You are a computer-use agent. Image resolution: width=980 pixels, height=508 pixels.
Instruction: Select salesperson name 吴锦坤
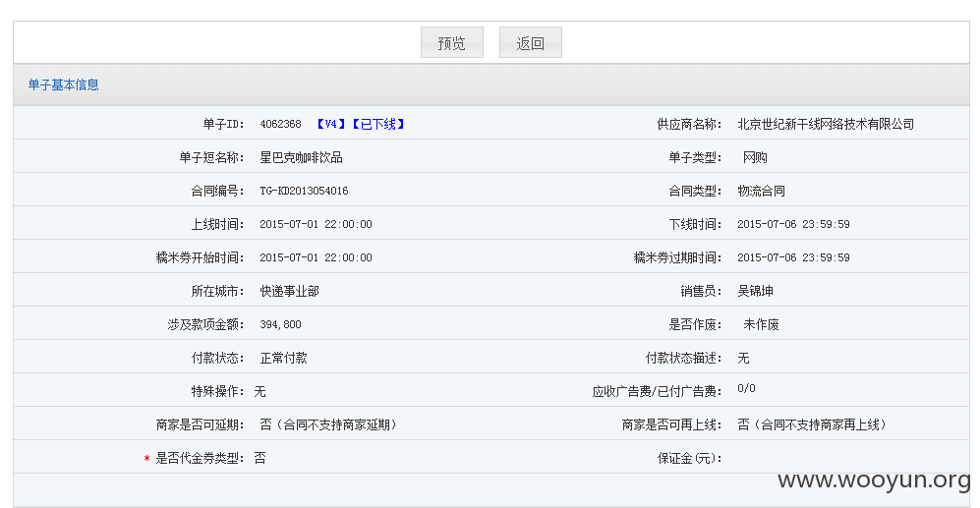pos(756,291)
